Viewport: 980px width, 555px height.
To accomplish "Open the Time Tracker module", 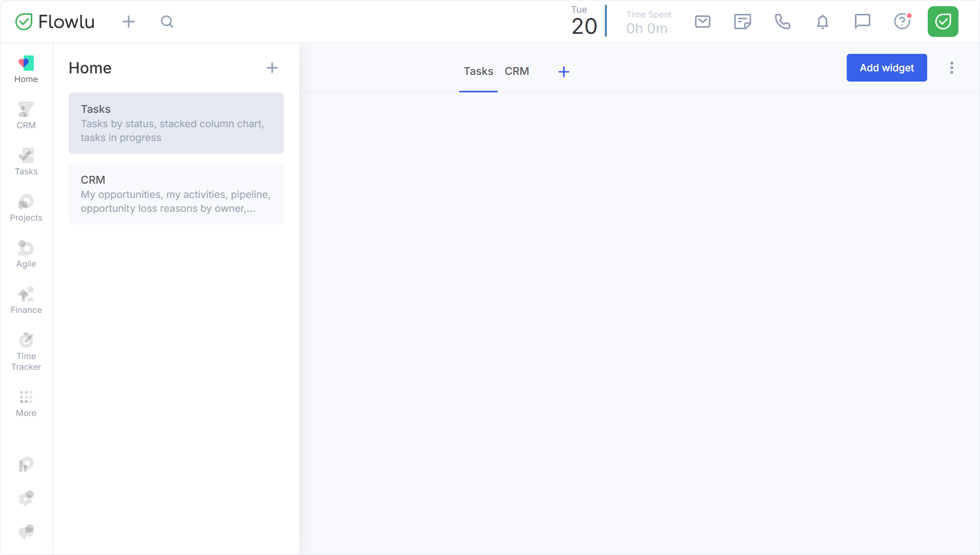I will [x=26, y=351].
